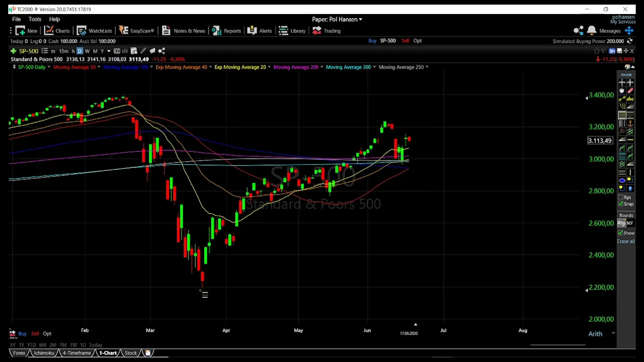
Task: Select the Fibonacci arcs drawing tool
Action: tap(622, 107)
